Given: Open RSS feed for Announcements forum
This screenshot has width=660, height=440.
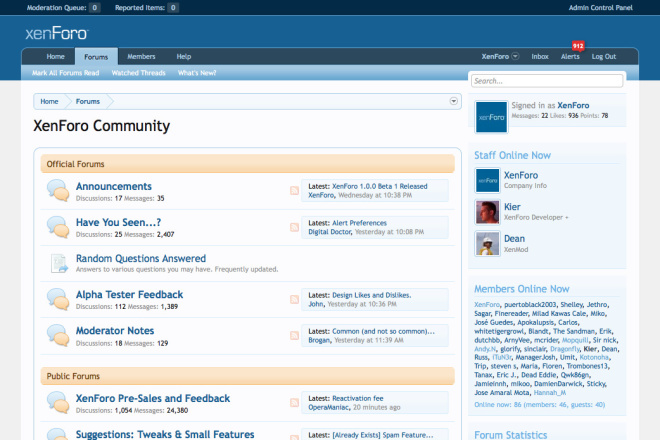Looking at the screenshot, I should 295,190.
